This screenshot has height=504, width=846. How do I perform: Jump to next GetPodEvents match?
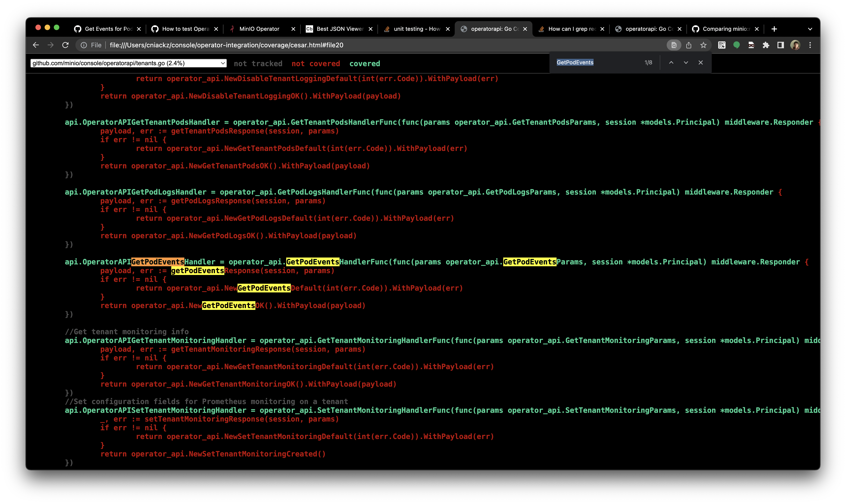686,62
